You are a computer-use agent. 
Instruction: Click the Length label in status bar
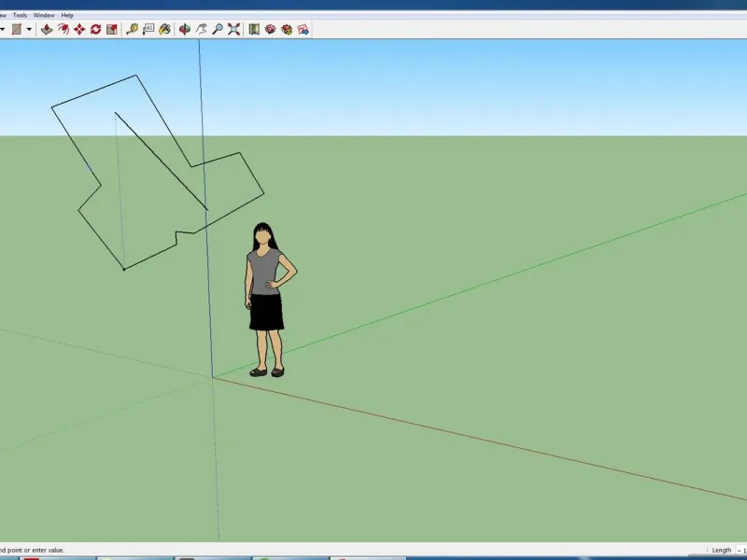[x=721, y=550]
